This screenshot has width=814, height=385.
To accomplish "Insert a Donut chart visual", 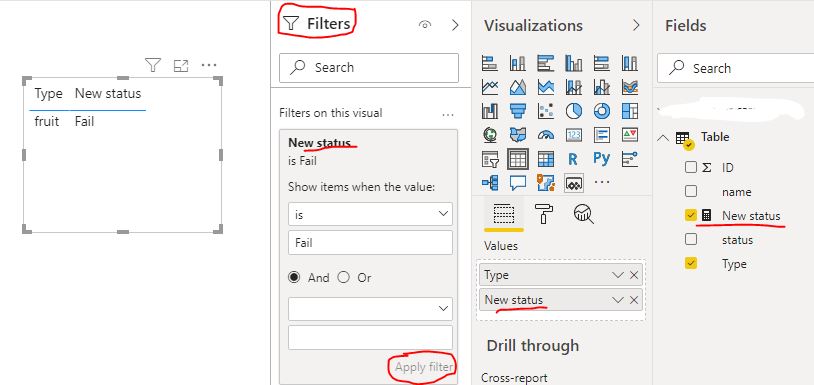I will pos(602,111).
